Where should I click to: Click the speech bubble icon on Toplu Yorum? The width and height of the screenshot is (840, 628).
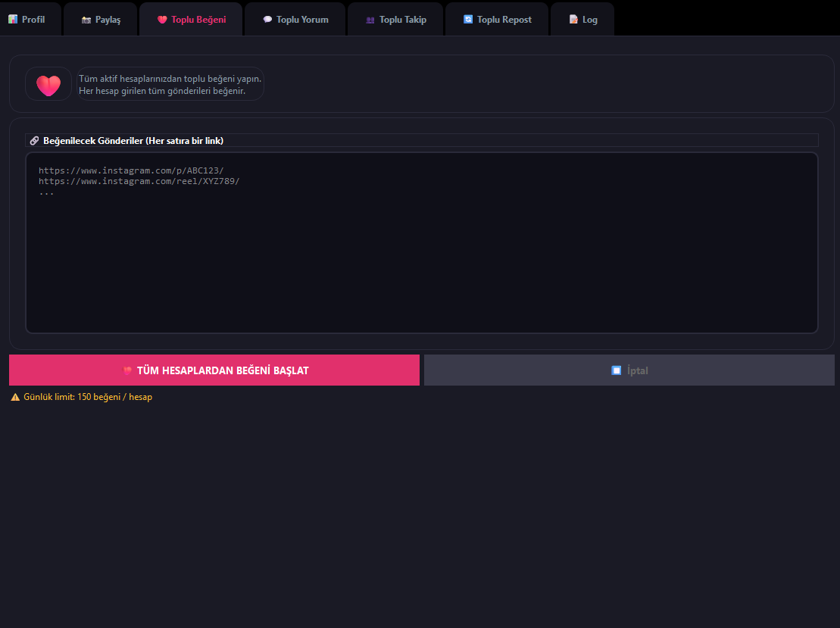pos(267,19)
